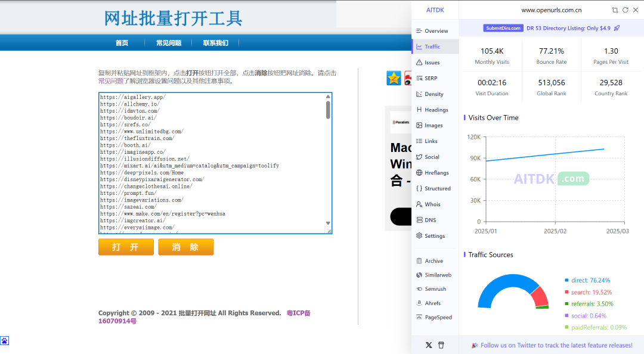This screenshot has width=644, height=354.
Task: Click the Social bird icon
Action: pos(419,157)
